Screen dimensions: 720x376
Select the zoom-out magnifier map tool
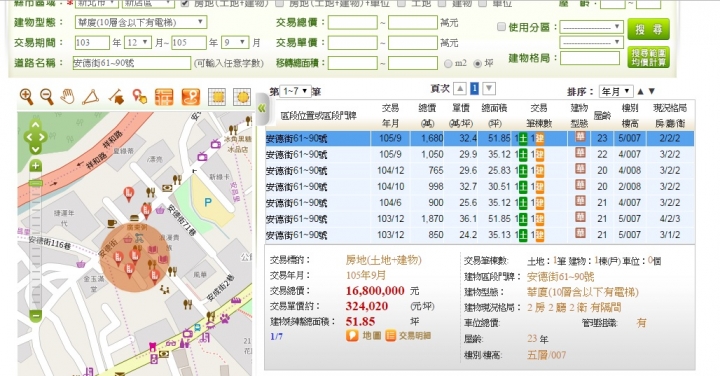(x=46, y=97)
